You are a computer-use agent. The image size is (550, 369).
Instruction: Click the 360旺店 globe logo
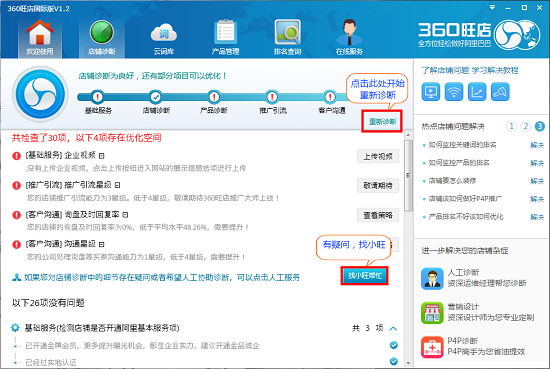tap(517, 34)
